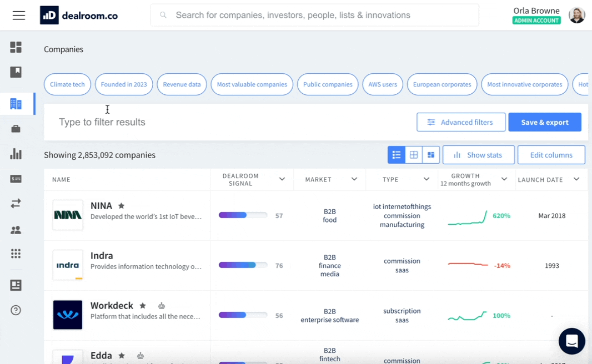Open the chat support widget
The image size is (592, 364).
[571, 341]
